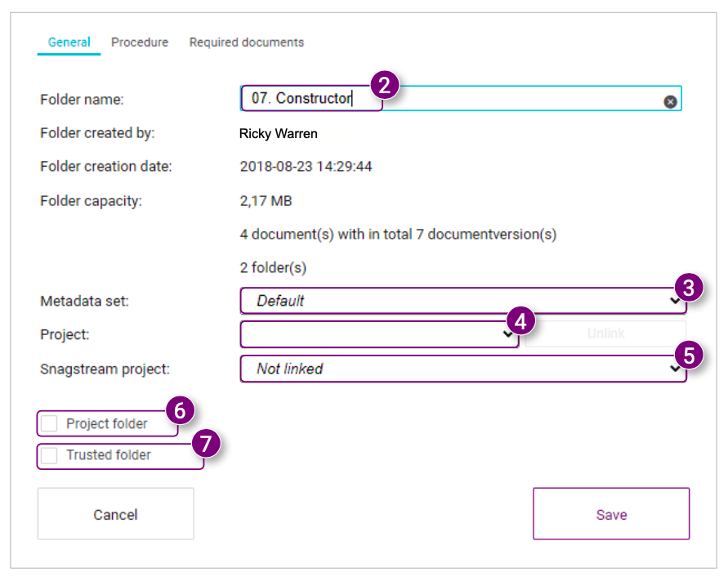Click the numbered callout badge 3

[x=689, y=287]
